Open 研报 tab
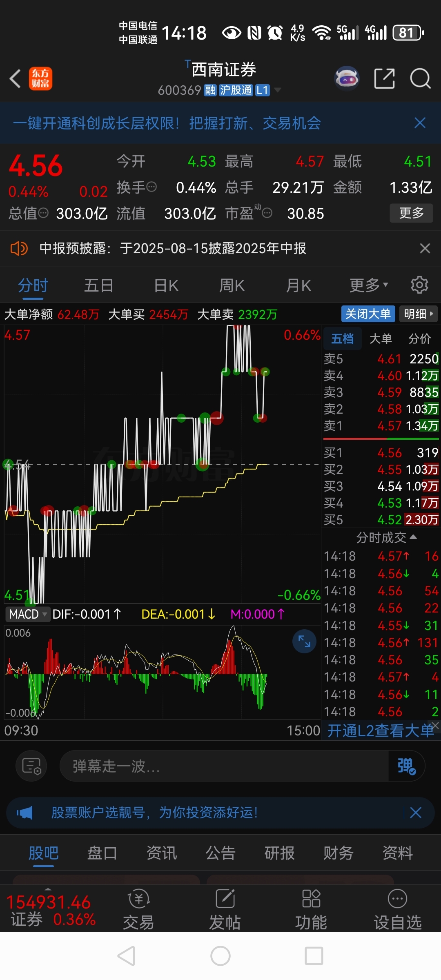Image resolution: width=441 pixels, height=980 pixels. point(280,853)
